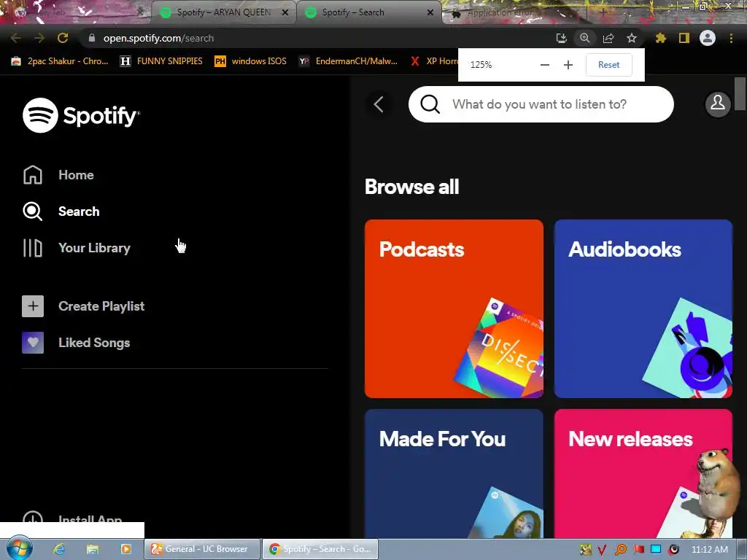Click the site lock icon in address bar
Image resolution: width=747 pixels, height=560 pixels.
click(x=92, y=38)
